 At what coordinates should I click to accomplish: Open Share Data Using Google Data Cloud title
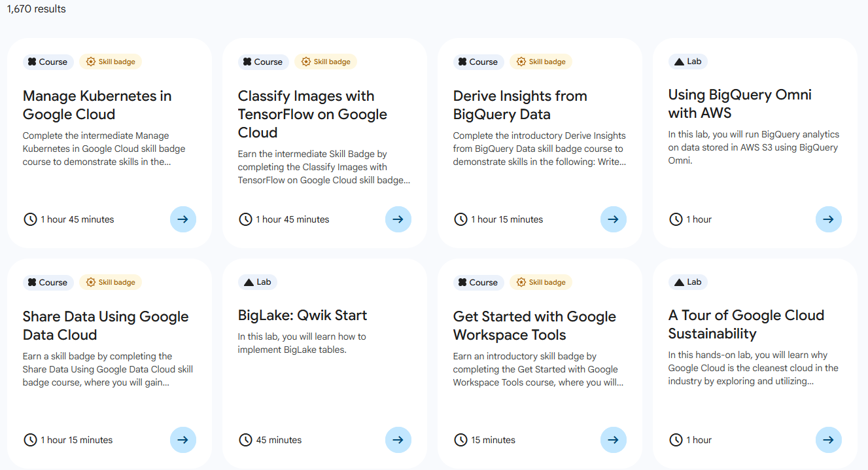(105, 325)
